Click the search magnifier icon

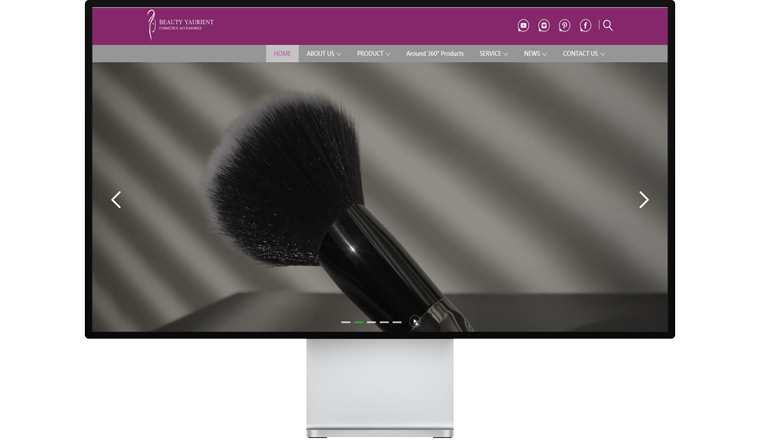point(608,25)
